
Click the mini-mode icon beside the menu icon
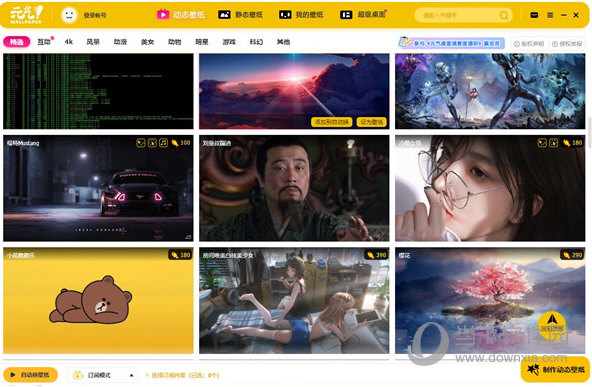(534, 15)
